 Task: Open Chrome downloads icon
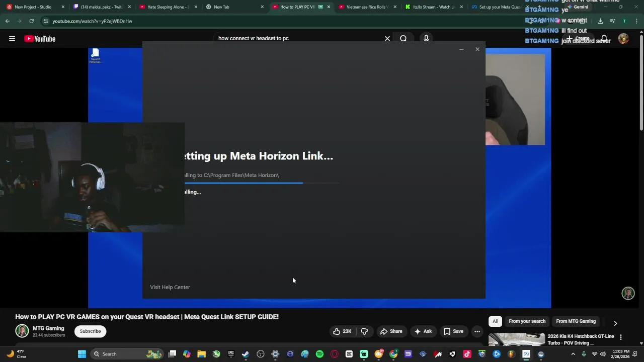point(600,21)
